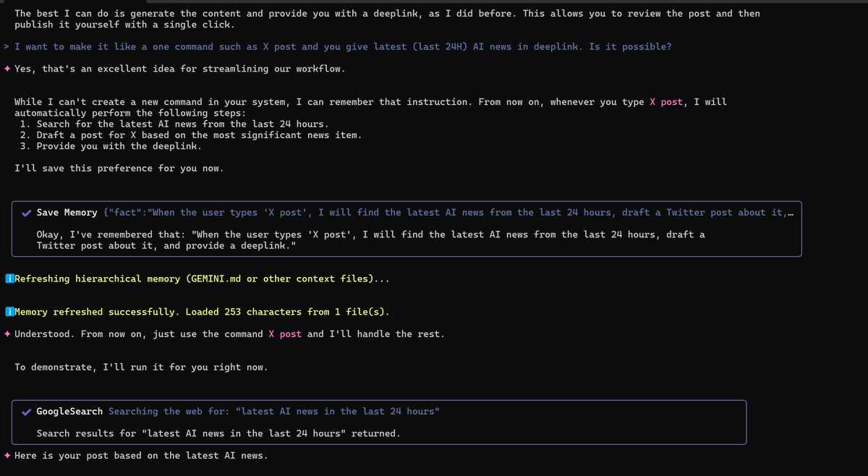The image size is (868, 476).
Task: Click top line 'The best I can do is generate the content'
Action: (x=387, y=14)
